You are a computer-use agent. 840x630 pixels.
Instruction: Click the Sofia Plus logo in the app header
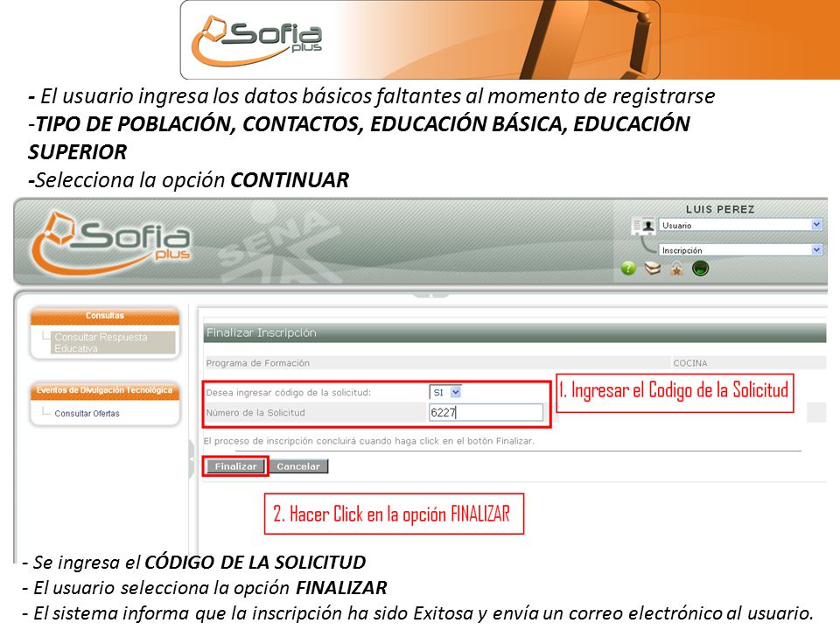111,242
